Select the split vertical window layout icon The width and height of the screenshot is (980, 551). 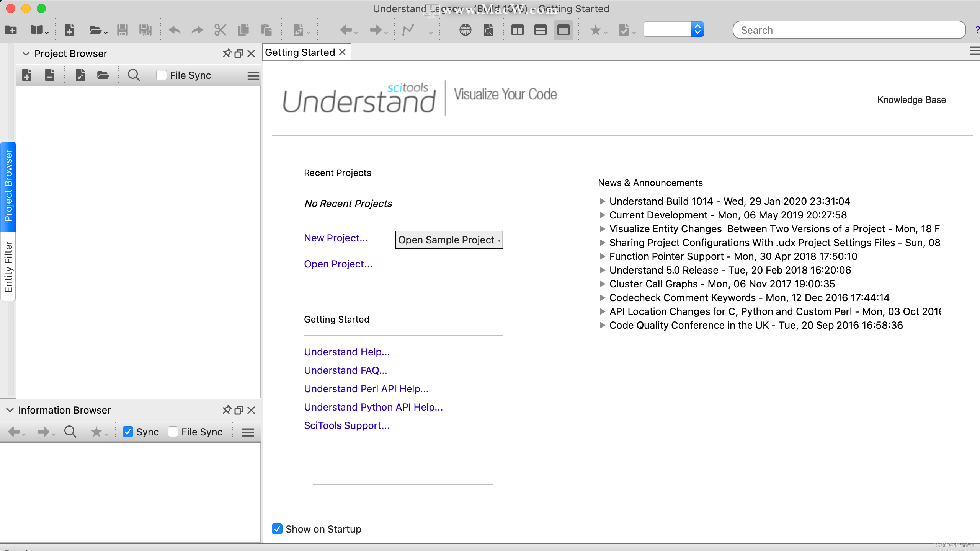tap(517, 30)
